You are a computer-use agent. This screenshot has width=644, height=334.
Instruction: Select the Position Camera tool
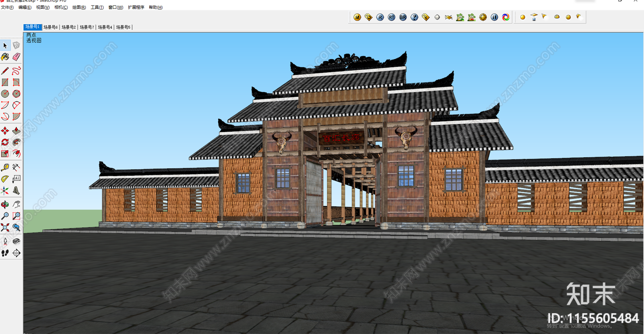(x=5, y=241)
